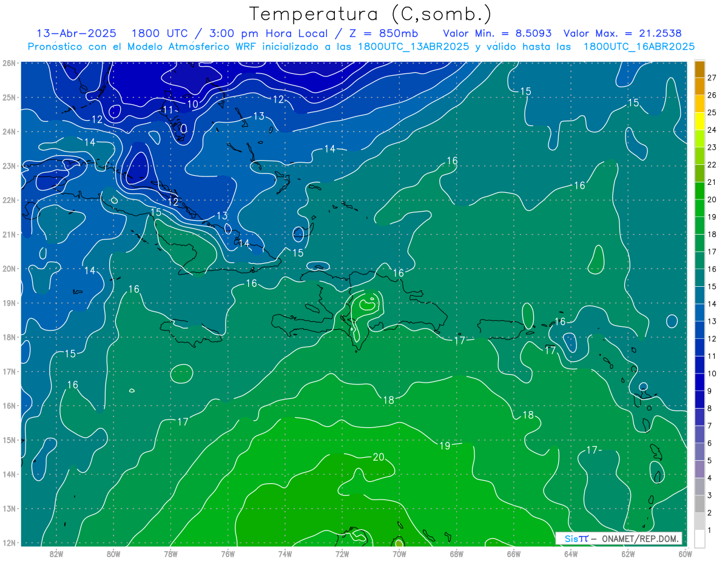Click the 20 isotherm contour label on the map
Screen dimensions: 728x562
click(379, 457)
